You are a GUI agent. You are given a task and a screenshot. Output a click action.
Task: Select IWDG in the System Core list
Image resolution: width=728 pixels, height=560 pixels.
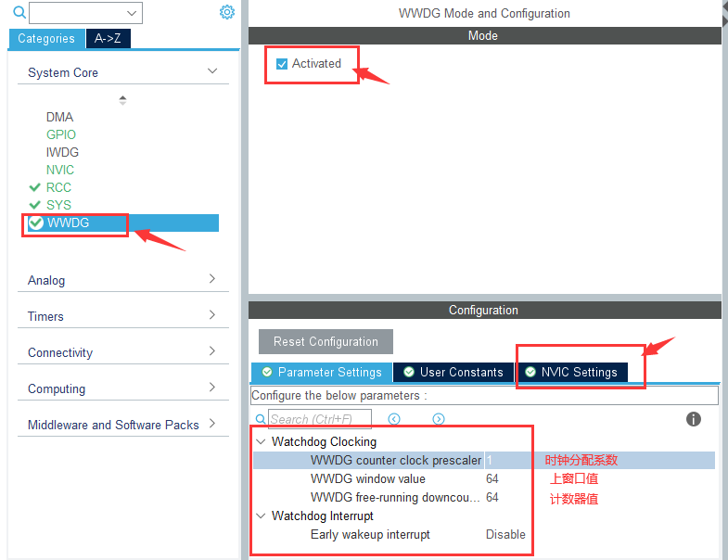[x=62, y=152]
